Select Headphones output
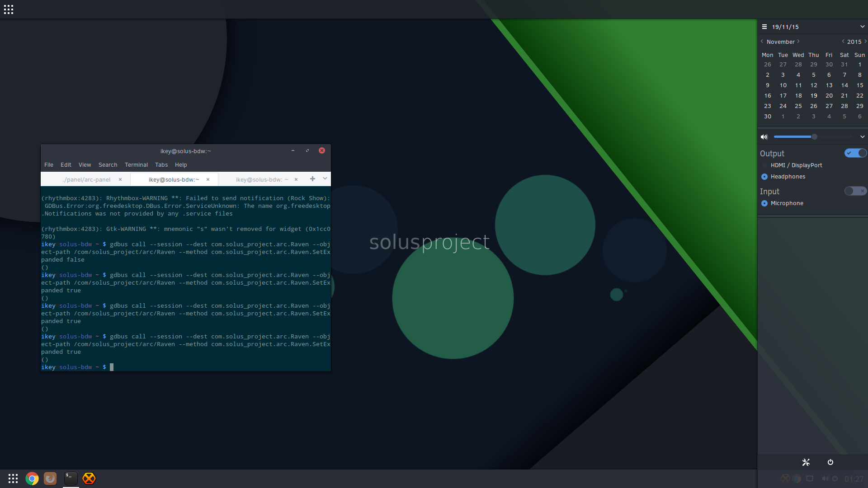This screenshot has height=488, width=868. 783,177
